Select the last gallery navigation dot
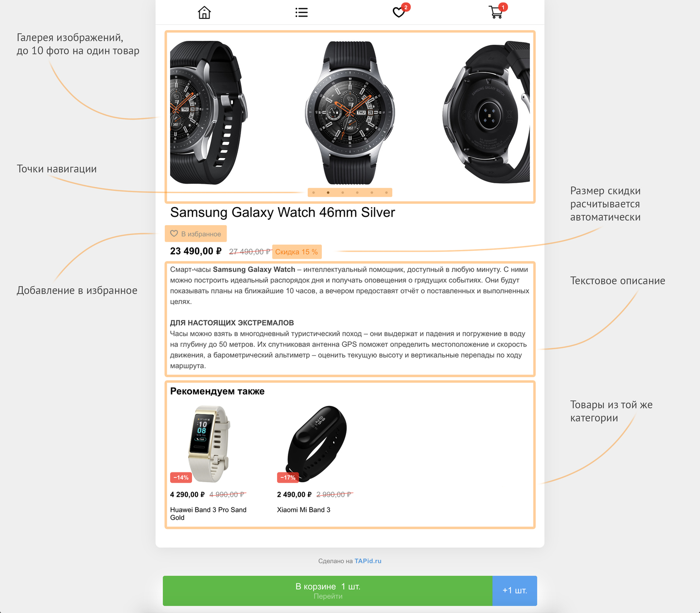The width and height of the screenshot is (700, 613). [x=386, y=193]
